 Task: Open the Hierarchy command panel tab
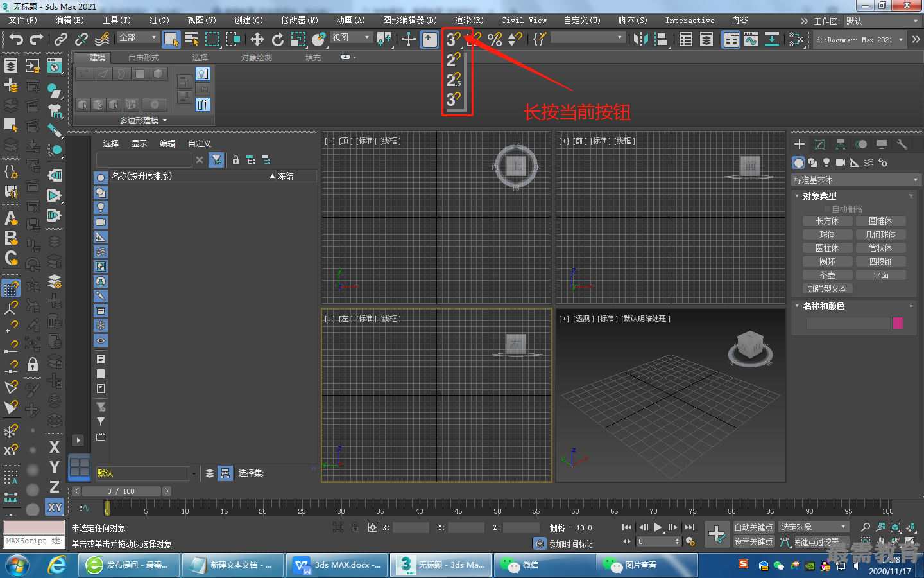pyautogui.click(x=841, y=144)
